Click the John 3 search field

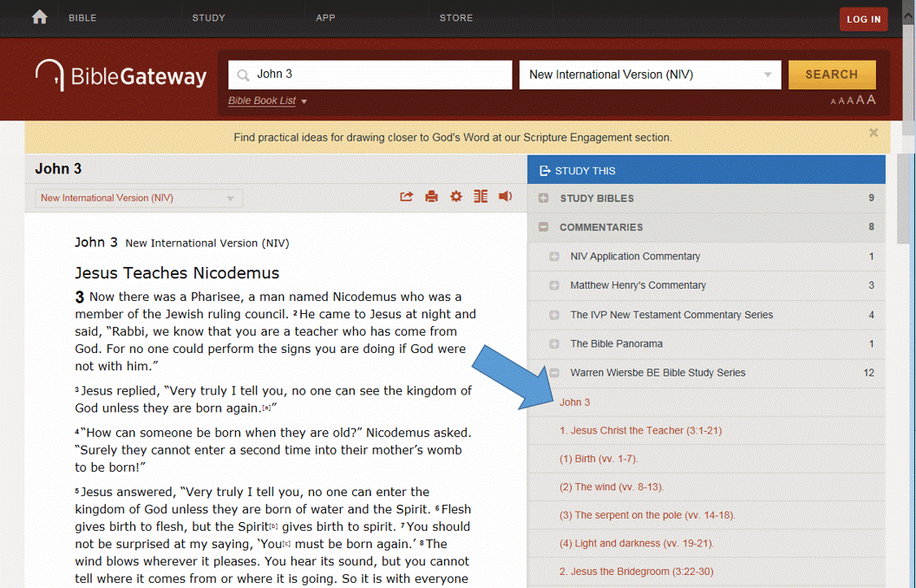(370, 75)
